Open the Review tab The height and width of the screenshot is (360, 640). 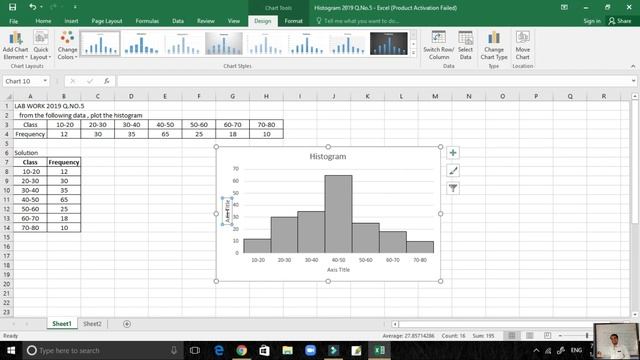tap(205, 21)
